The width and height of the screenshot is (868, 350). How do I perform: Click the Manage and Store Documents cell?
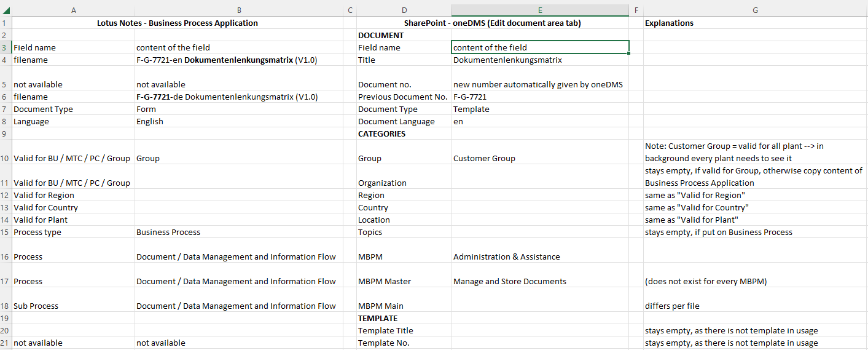509,281
